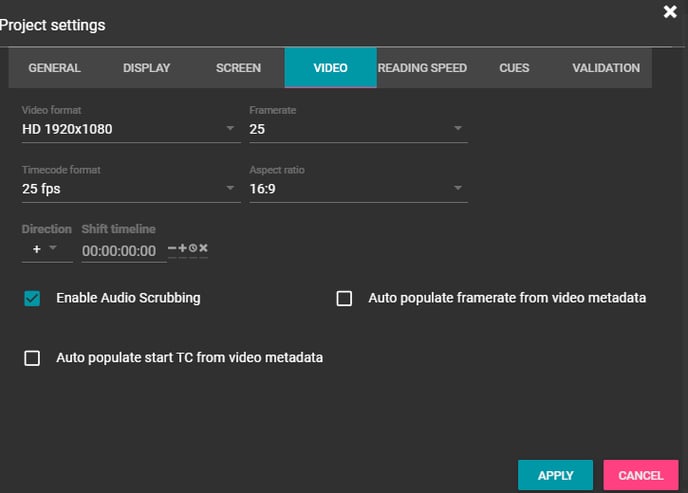Open the Timecode format dropdown
The width and height of the screenshot is (688, 493).
130,188
